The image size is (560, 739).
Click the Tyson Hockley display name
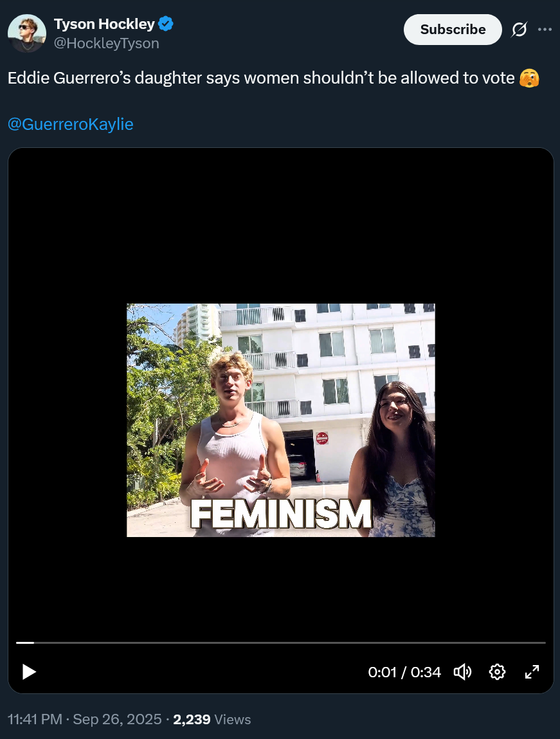104,24
